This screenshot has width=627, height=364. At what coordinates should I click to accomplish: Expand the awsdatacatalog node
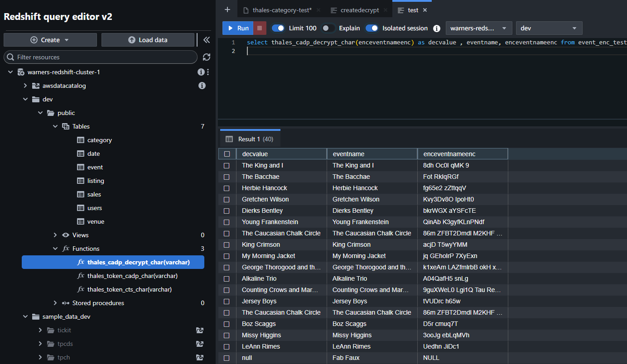tap(25, 86)
